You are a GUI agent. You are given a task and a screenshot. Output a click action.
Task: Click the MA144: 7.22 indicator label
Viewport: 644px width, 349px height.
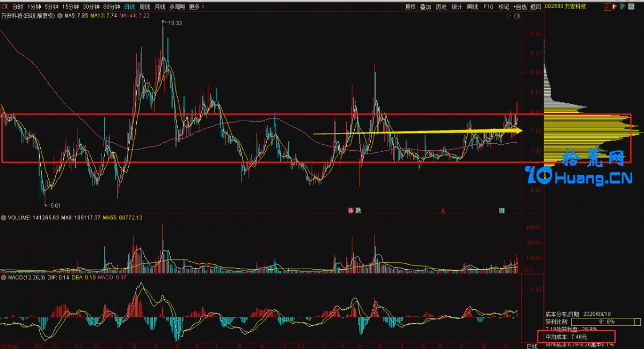click(x=134, y=17)
